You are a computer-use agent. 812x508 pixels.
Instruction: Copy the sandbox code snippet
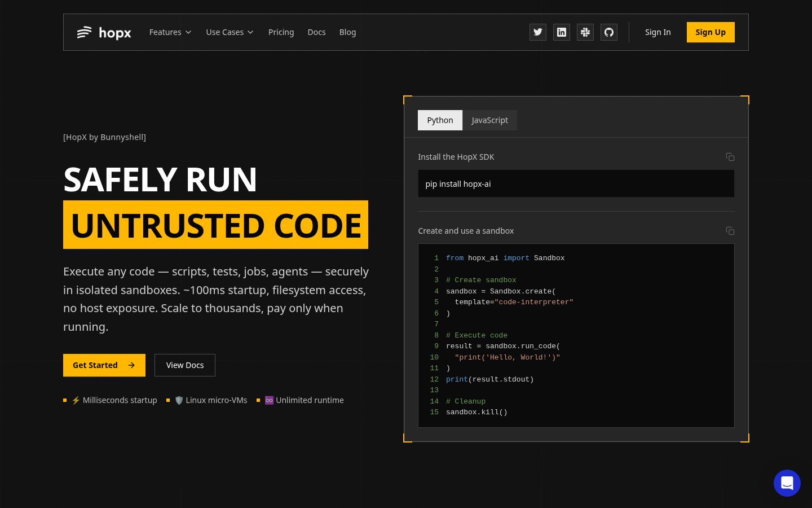click(730, 231)
